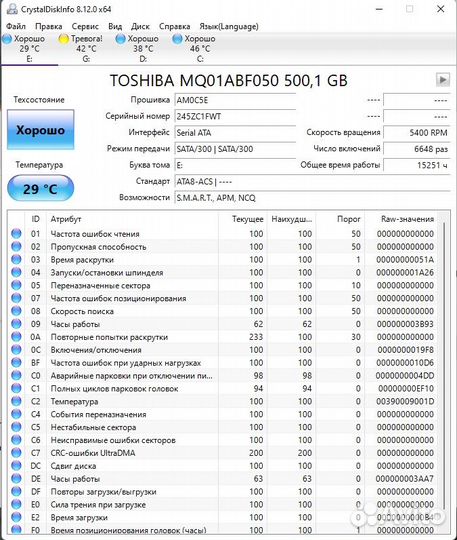Open the Сервис menu
The height and width of the screenshot is (540, 457).
pos(85,26)
